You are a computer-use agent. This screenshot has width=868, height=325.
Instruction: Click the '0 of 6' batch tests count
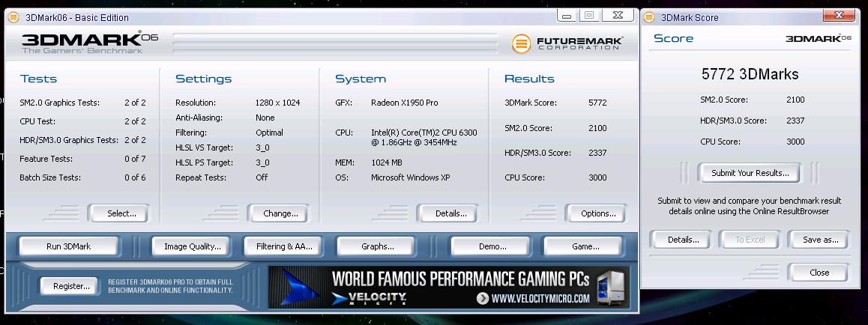pyautogui.click(x=135, y=177)
